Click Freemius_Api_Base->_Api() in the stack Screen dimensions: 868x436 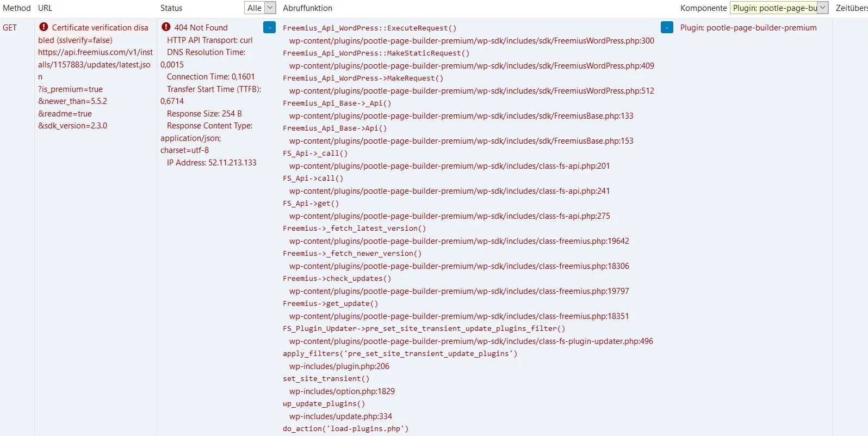(x=337, y=103)
